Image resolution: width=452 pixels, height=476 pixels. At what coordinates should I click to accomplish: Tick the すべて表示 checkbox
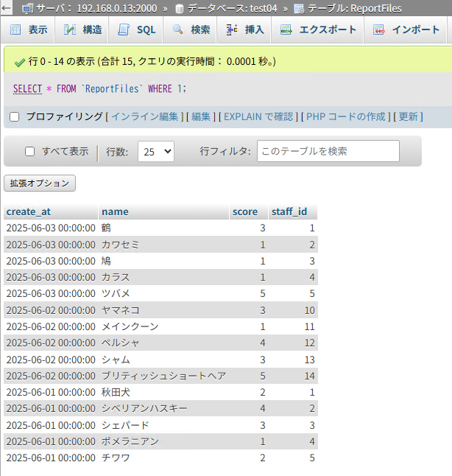pos(29,151)
